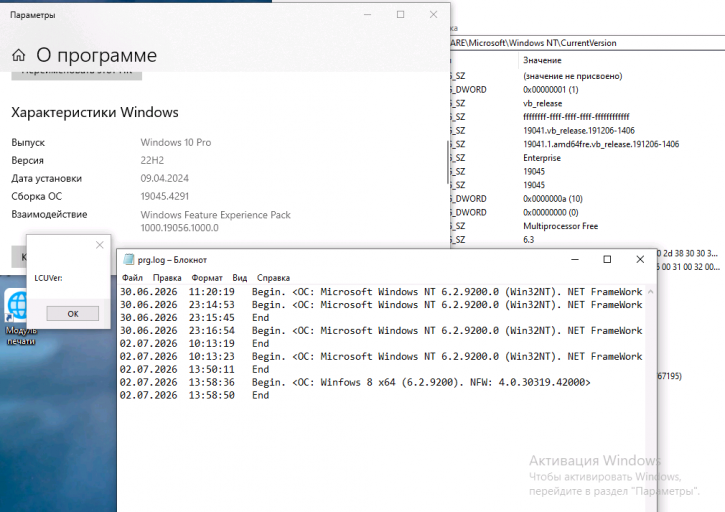
Task: Click Windows 10 Pro edition value
Action: tap(176, 142)
